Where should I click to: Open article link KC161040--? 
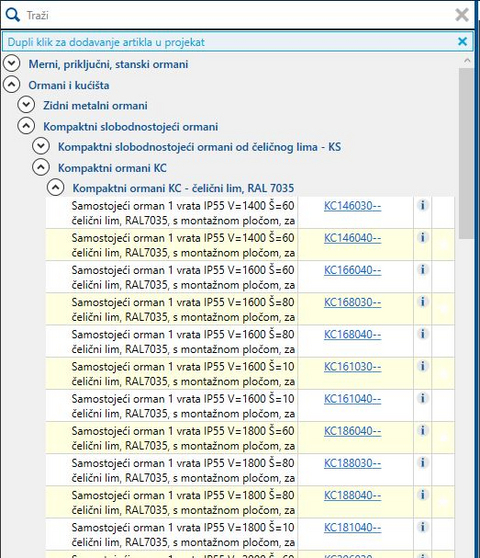[x=352, y=399]
